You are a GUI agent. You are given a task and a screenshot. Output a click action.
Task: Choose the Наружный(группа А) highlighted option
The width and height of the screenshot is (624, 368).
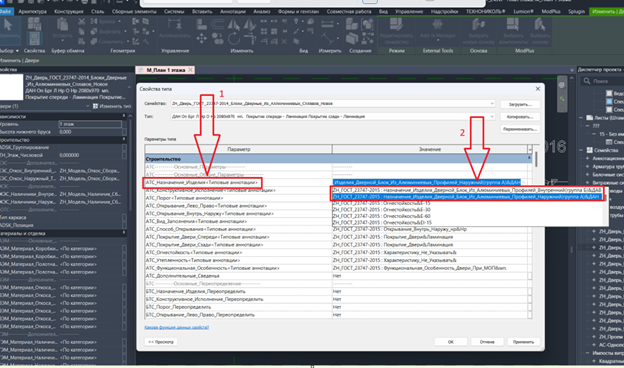click(x=467, y=197)
